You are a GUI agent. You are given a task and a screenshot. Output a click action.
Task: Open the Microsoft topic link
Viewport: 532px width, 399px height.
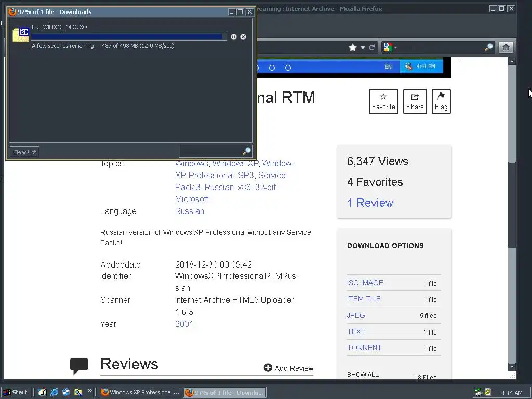click(192, 199)
